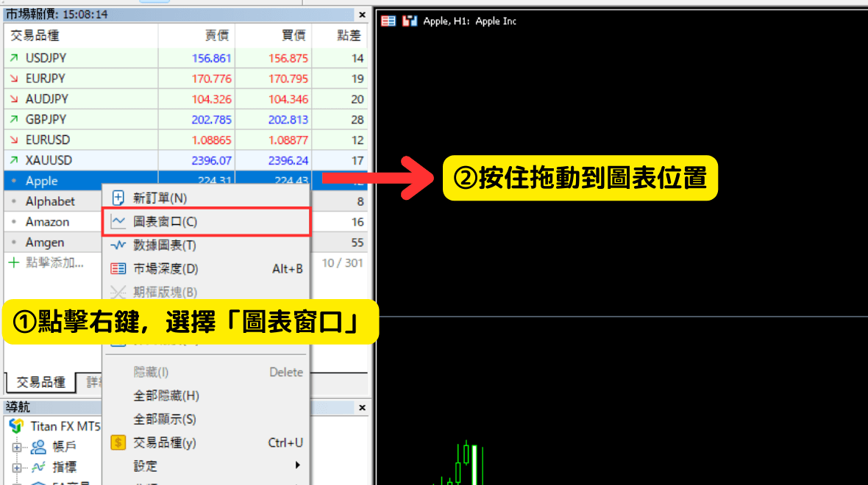The image size is (868, 485).
Task: Select Titan FX MT5 in navigator
Action: click(65, 426)
